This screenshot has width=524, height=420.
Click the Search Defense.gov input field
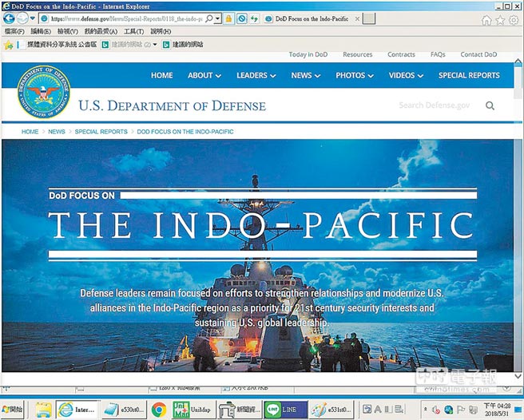pyautogui.click(x=434, y=105)
